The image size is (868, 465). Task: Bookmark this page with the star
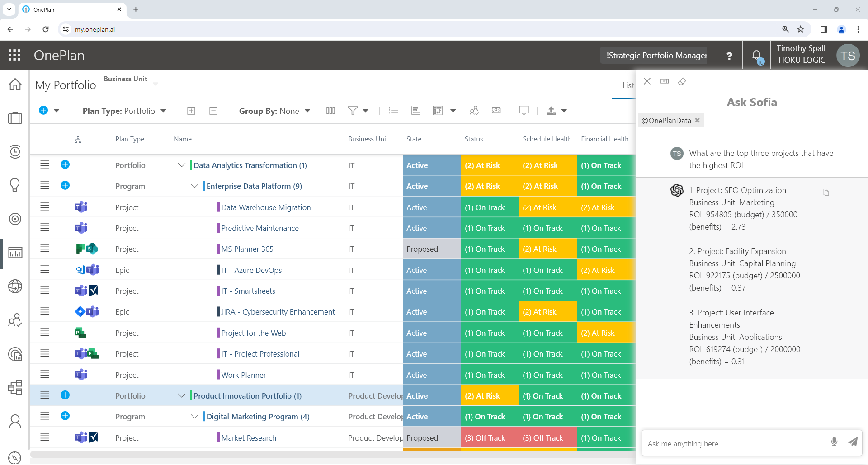(x=801, y=29)
